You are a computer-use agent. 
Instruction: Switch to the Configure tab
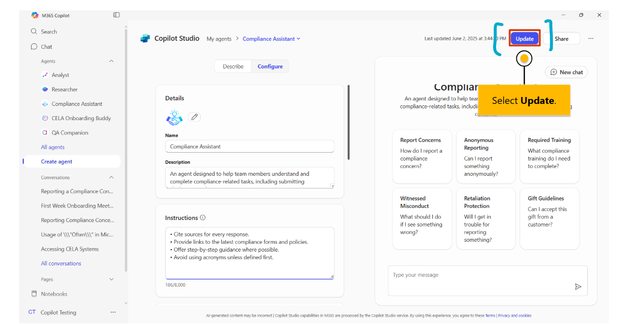270,66
